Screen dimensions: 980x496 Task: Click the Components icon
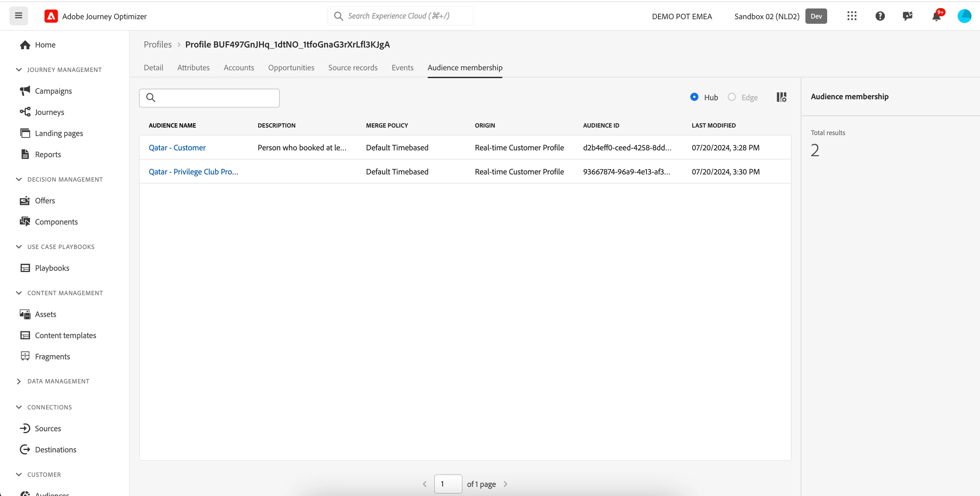(25, 222)
